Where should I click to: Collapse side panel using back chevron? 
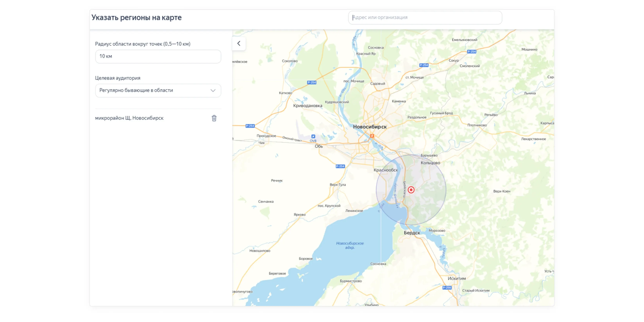(x=239, y=44)
